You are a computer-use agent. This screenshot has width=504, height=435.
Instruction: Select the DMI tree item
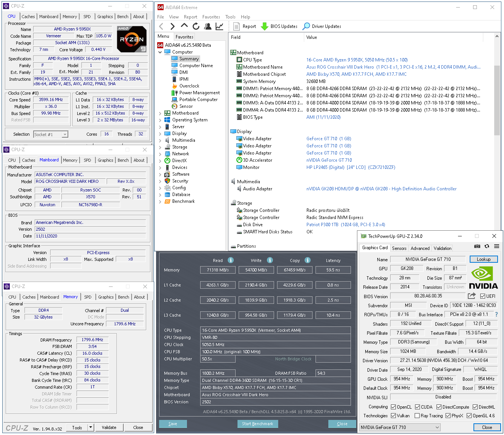point(184,72)
